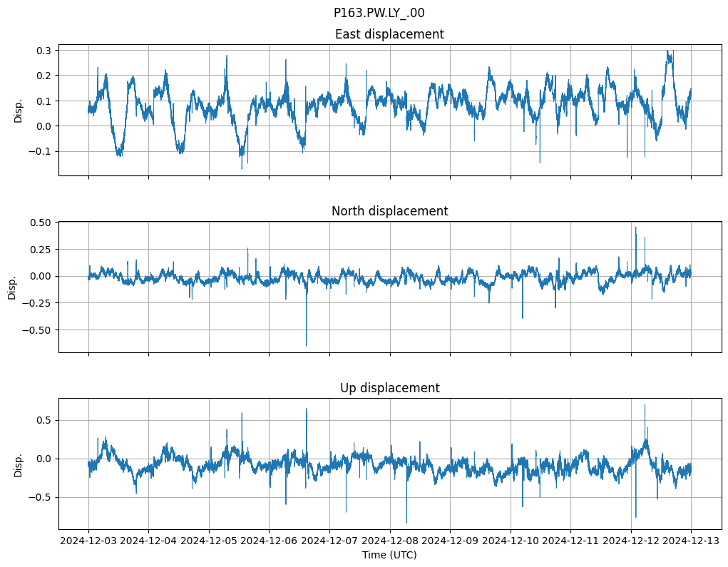Click the 2024-12-05 date tick label

pos(209,541)
